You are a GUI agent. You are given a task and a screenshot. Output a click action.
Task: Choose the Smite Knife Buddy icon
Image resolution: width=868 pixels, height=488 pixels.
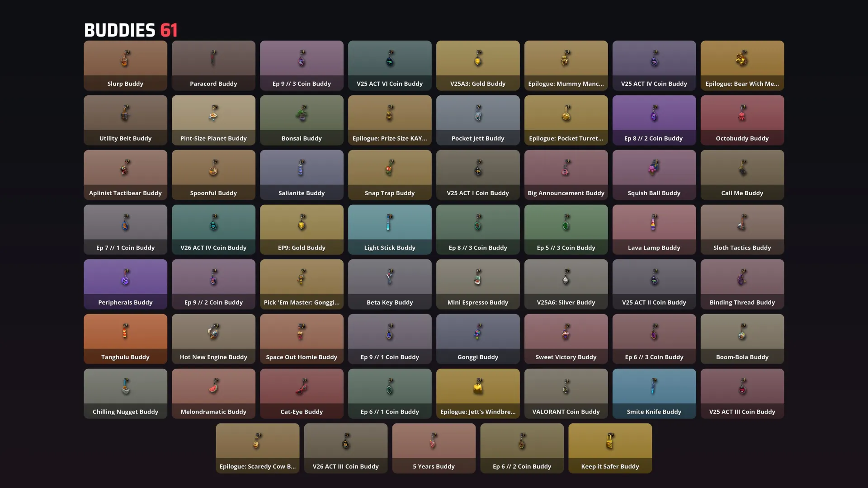point(654,386)
